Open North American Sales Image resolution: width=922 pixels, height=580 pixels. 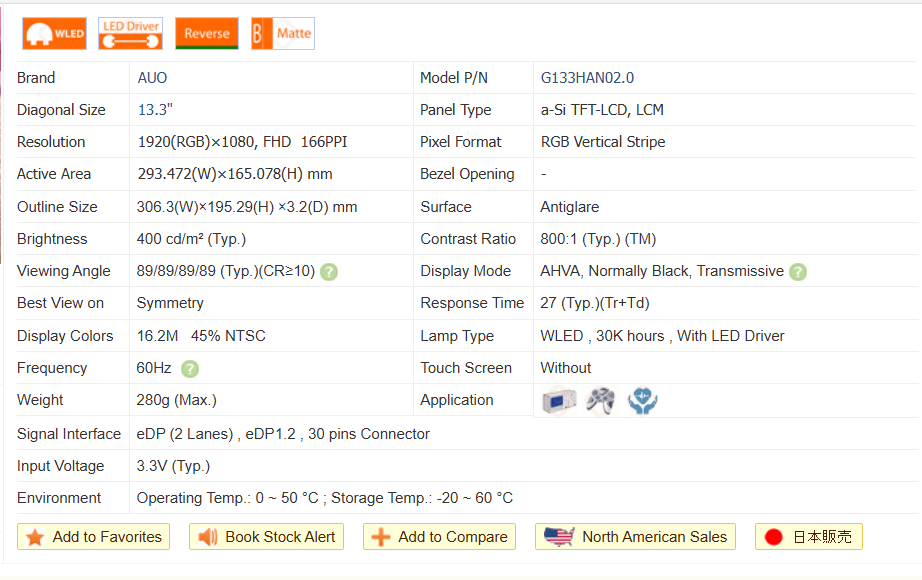click(635, 537)
